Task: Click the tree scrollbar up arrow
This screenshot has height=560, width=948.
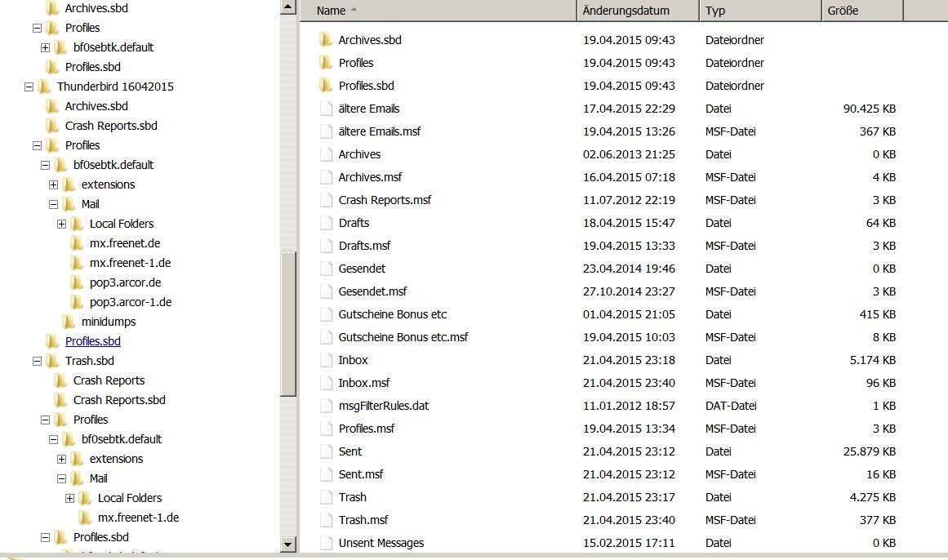Action: [287, 7]
